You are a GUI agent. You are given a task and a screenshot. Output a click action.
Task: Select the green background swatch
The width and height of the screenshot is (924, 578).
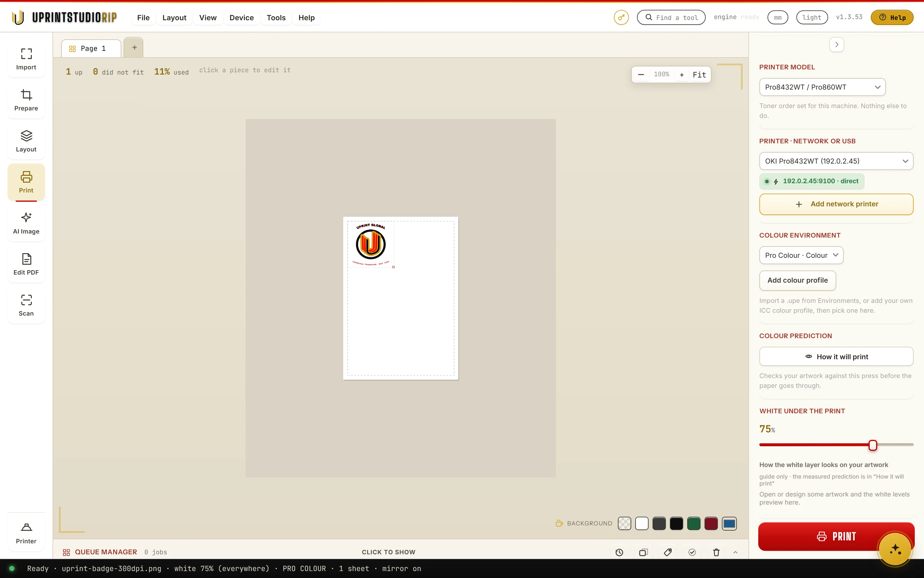694,523
